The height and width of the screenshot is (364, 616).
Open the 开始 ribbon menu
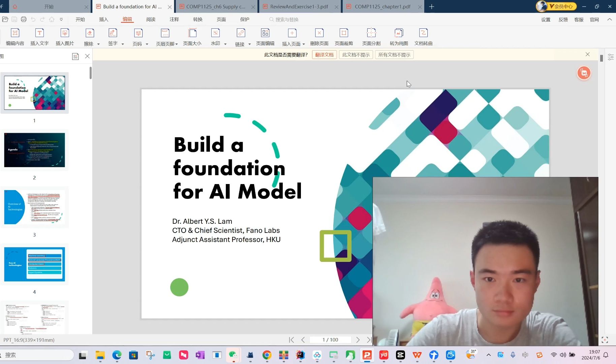[x=80, y=20]
